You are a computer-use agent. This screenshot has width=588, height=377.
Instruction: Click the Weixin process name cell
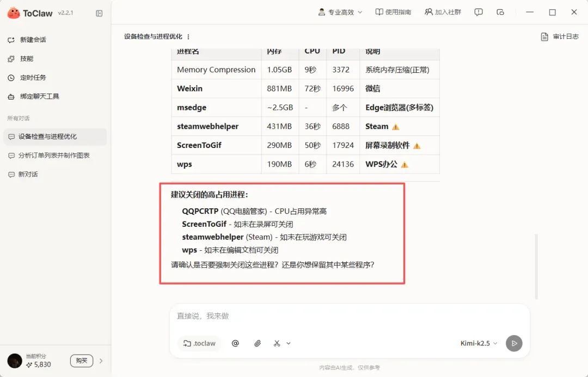coord(216,89)
